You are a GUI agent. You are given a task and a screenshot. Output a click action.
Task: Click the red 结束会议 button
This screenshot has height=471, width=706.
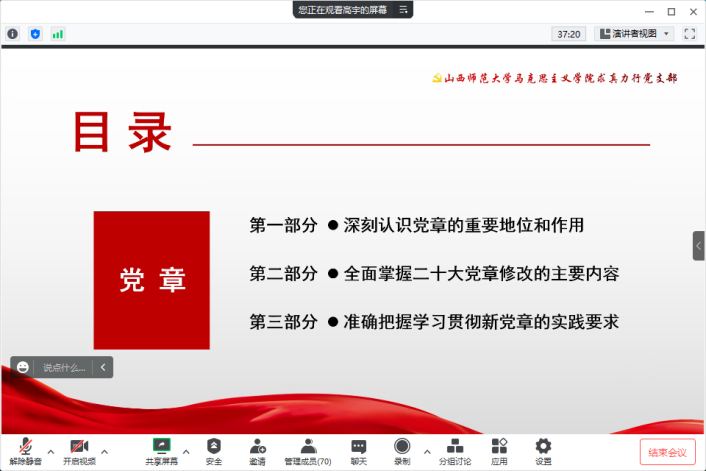667,453
